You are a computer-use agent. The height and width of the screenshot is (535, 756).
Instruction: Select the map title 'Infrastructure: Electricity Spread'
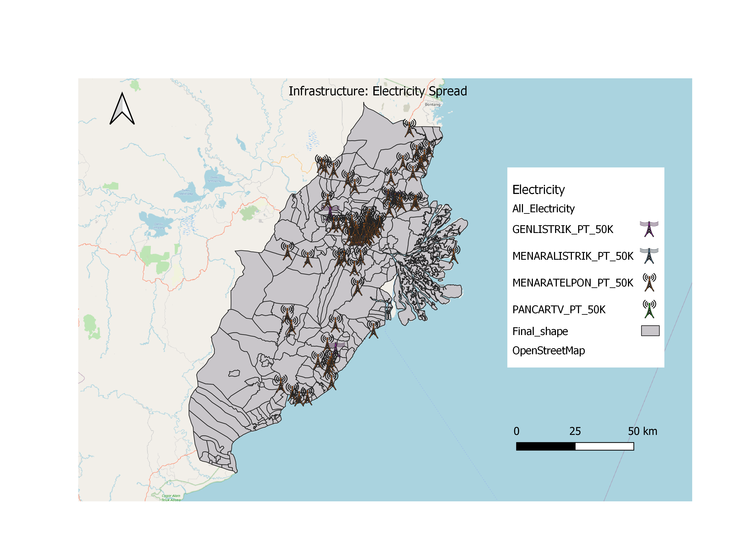point(378,91)
